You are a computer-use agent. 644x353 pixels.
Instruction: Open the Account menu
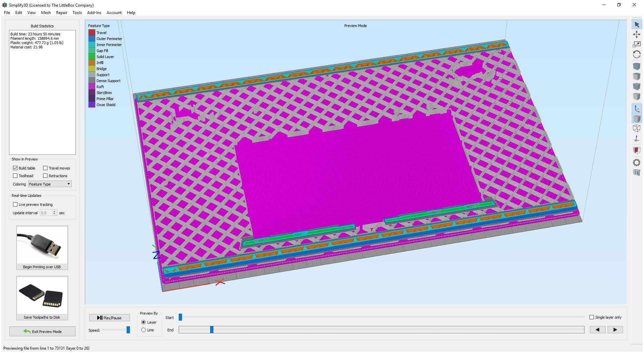click(114, 13)
